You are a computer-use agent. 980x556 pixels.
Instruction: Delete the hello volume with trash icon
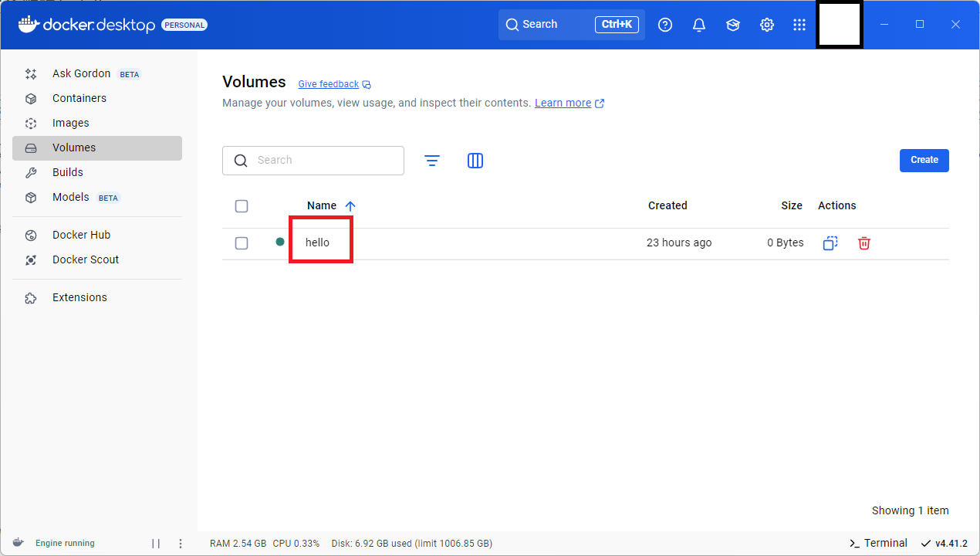coord(863,242)
